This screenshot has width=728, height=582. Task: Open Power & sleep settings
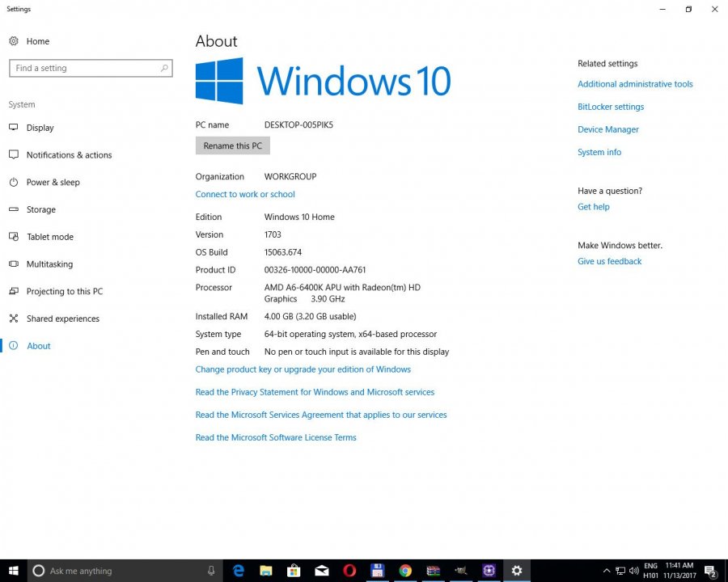click(44, 183)
